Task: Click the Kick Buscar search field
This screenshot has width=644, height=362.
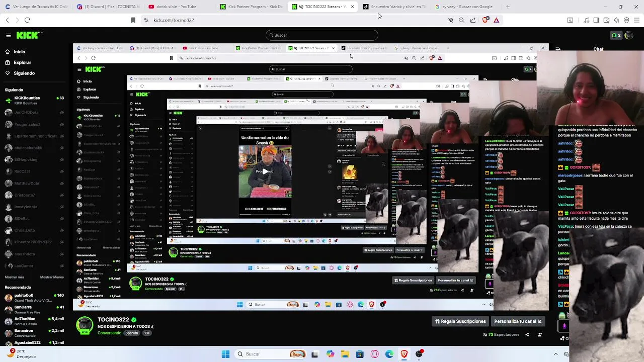Action: pos(322,35)
